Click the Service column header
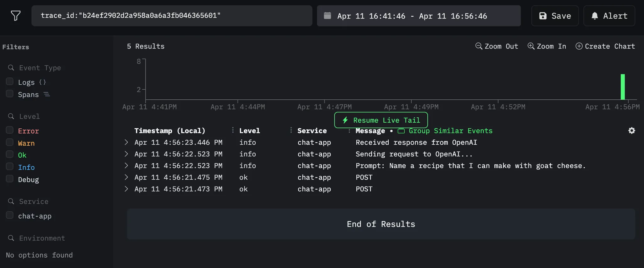This screenshot has width=644, height=268. click(312, 131)
